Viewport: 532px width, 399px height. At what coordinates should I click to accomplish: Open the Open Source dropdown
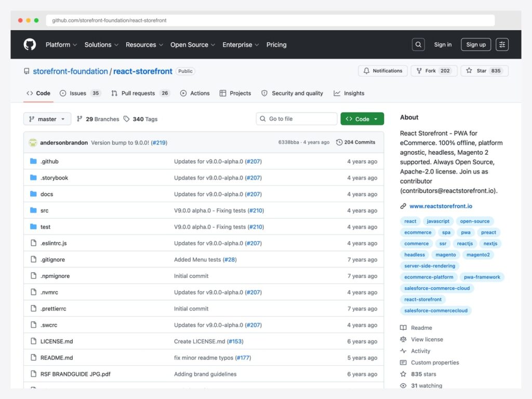193,45
